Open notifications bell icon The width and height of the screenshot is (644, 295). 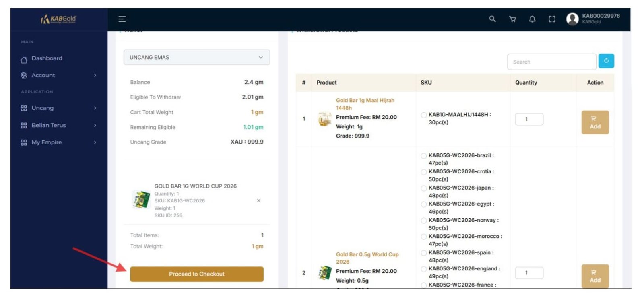pos(532,19)
